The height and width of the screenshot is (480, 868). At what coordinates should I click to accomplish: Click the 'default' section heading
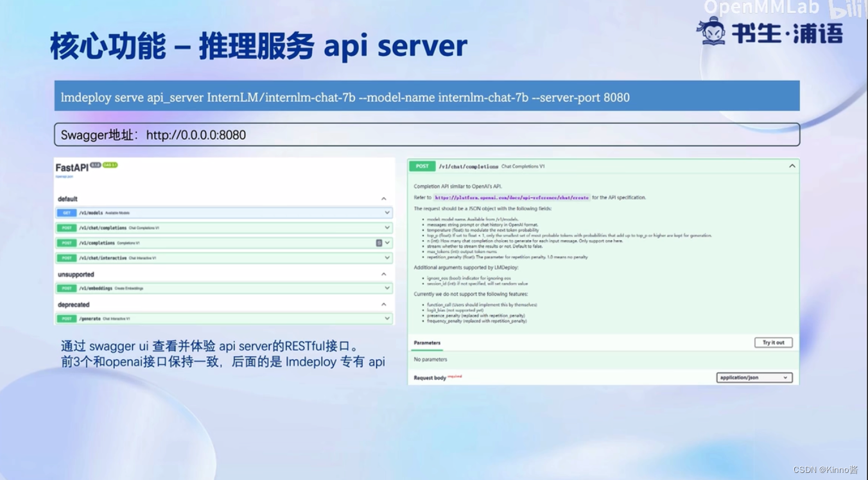pyautogui.click(x=67, y=199)
